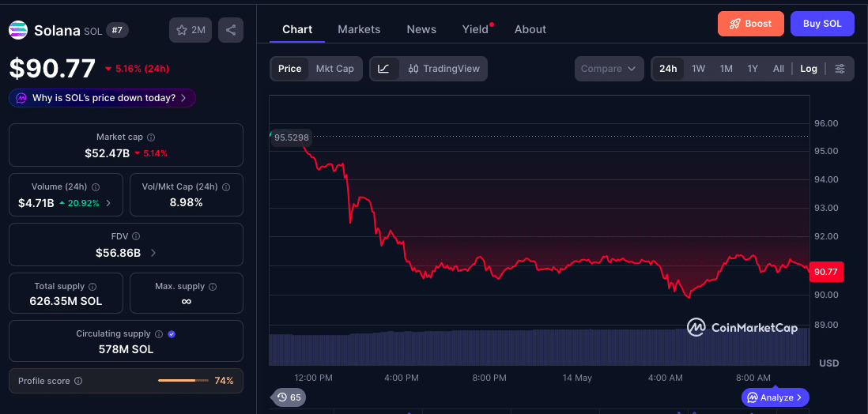Click info icon beside Circulating supply
The image size is (868, 414).
159,333
